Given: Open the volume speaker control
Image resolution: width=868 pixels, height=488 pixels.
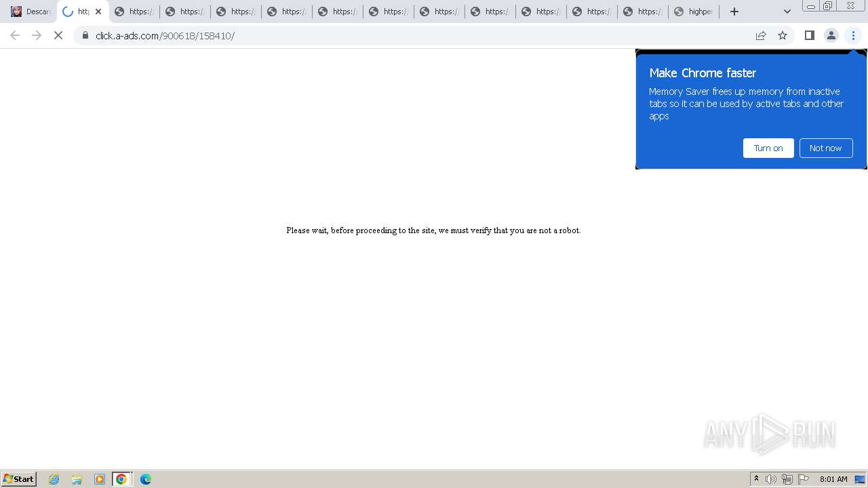Looking at the screenshot, I should click(771, 479).
